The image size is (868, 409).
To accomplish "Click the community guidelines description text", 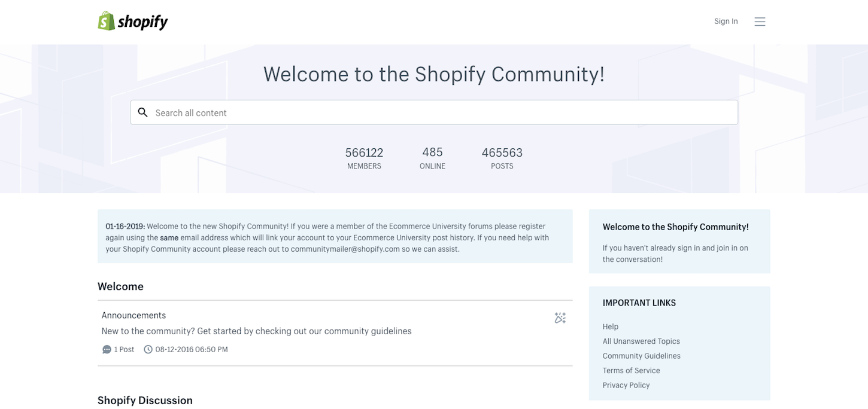I will 256,331.
